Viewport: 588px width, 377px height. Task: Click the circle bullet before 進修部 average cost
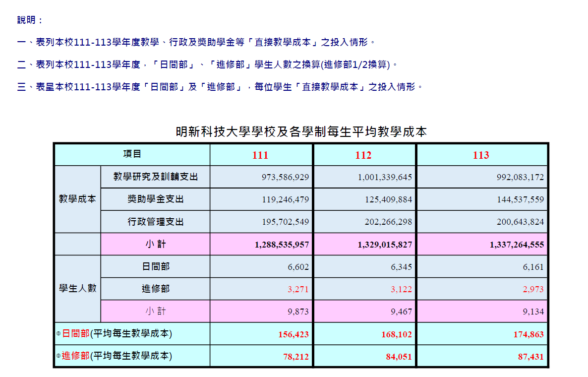pyautogui.click(x=59, y=356)
